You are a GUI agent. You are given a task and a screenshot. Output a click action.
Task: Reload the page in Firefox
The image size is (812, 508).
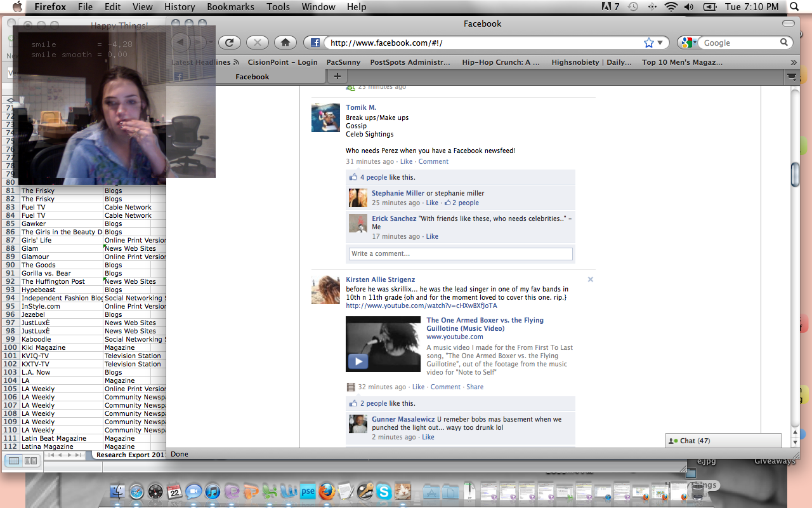coord(230,43)
